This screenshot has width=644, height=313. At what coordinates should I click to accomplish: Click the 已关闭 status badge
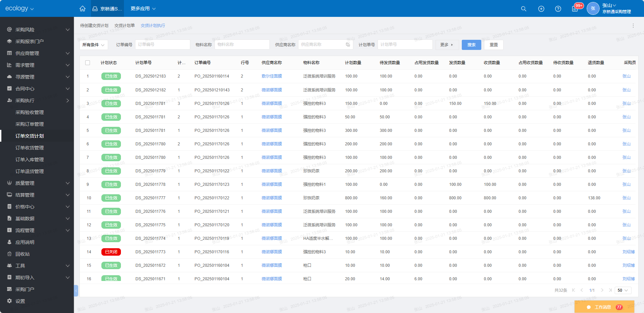click(111, 252)
